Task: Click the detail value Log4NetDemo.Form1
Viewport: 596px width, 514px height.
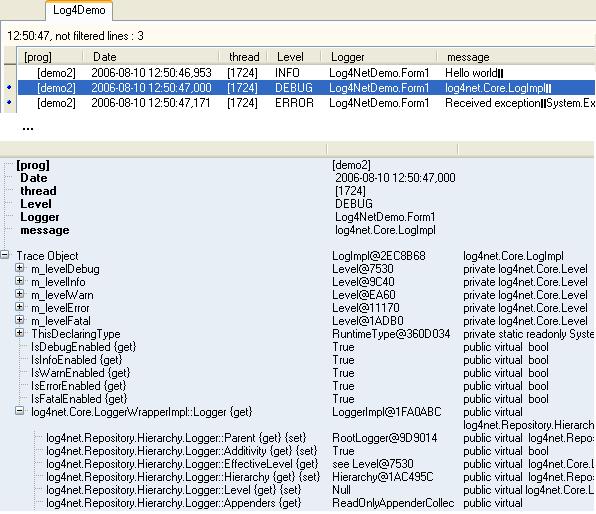Action: (385, 217)
